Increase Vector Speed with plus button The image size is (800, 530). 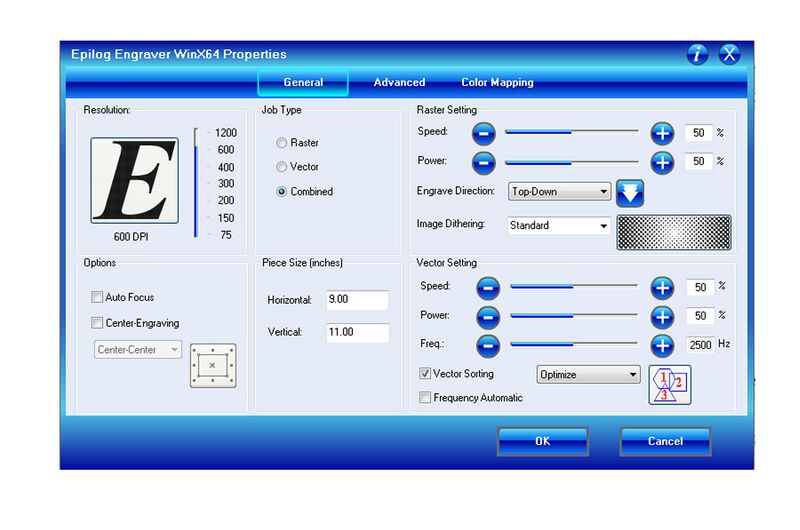pyautogui.click(x=662, y=288)
